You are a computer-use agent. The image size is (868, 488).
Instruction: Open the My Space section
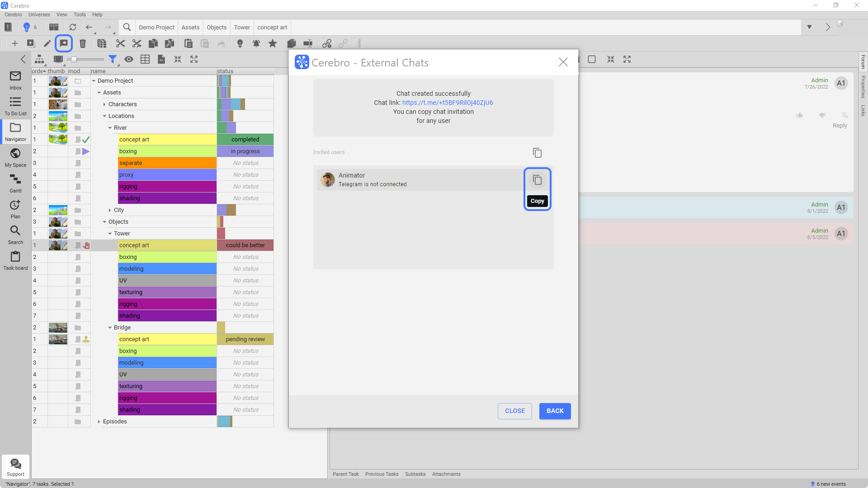coord(15,158)
